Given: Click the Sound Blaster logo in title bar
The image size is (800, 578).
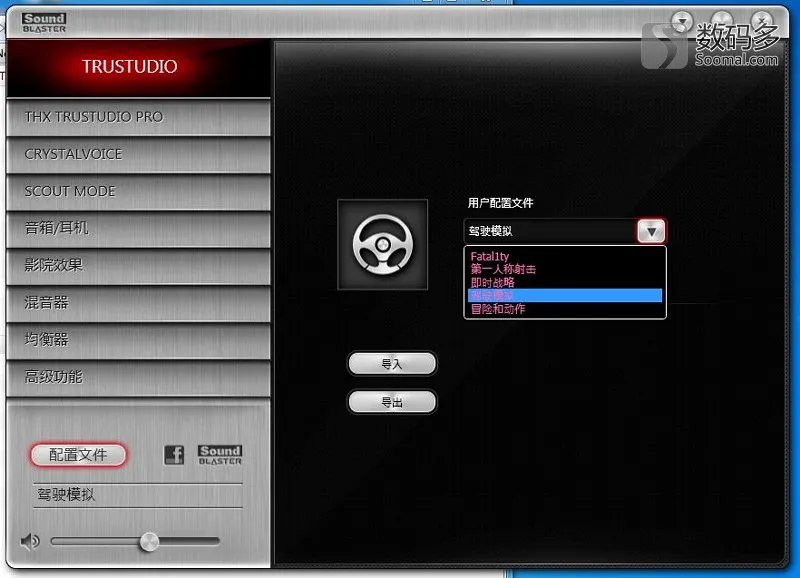Looking at the screenshot, I should [44, 22].
